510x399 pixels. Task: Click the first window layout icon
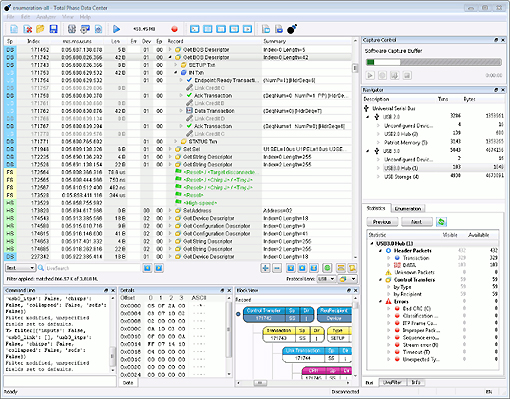pyautogui.click(x=195, y=29)
